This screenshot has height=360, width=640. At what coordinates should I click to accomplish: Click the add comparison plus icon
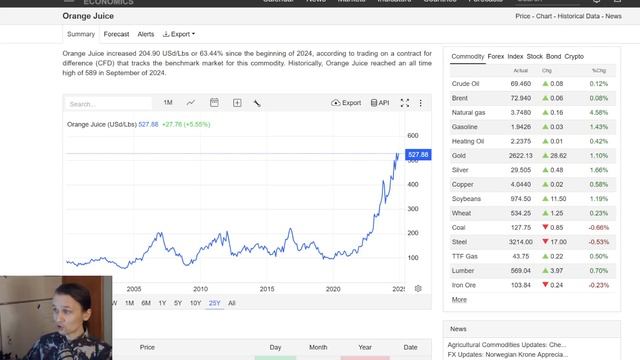coord(237,103)
